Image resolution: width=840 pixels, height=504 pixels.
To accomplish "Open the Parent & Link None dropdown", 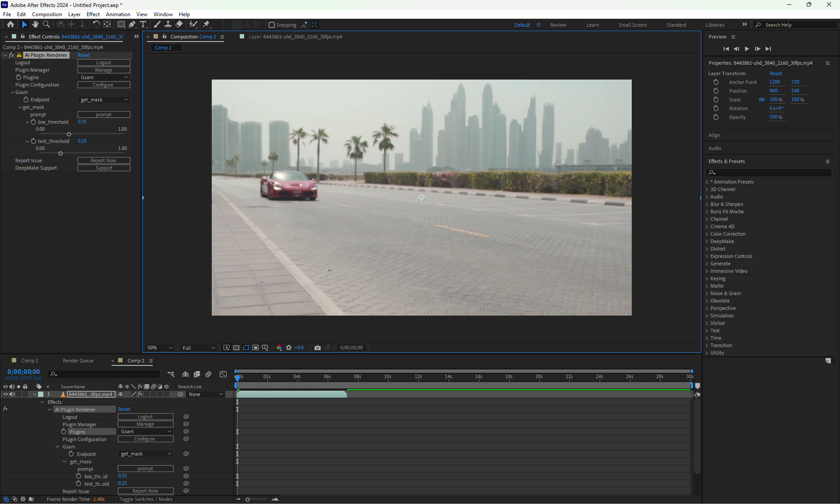I will [206, 394].
